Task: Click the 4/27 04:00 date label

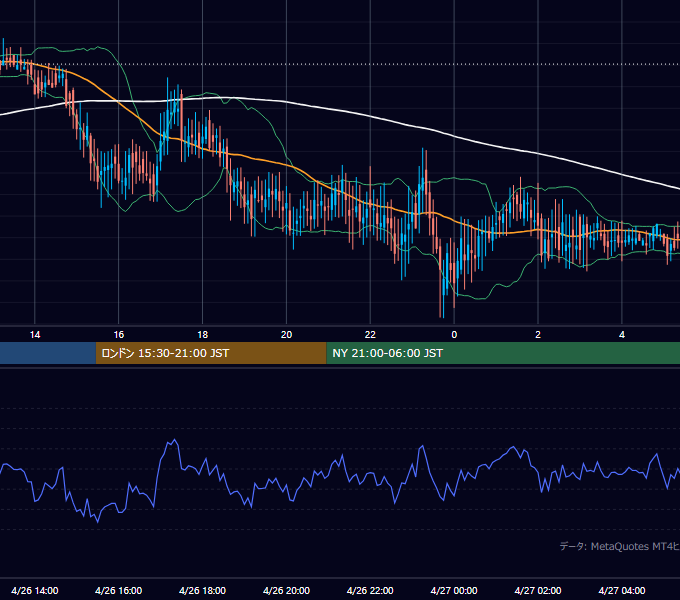Action: coord(622,590)
